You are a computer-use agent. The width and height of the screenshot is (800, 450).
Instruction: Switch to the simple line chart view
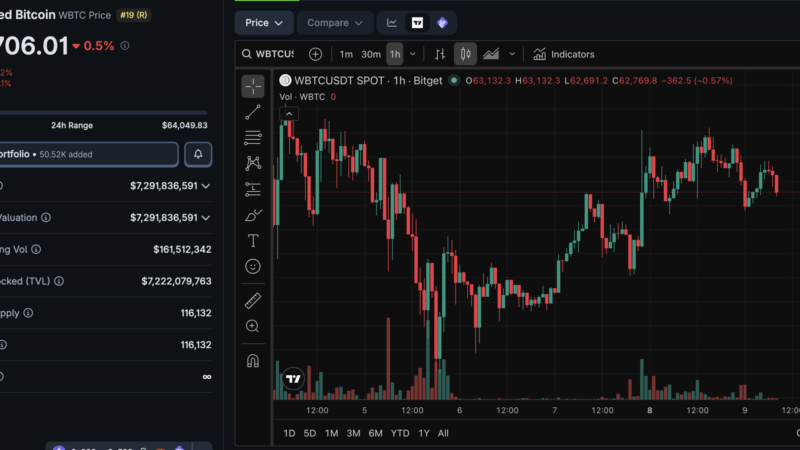tap(392, 23)
